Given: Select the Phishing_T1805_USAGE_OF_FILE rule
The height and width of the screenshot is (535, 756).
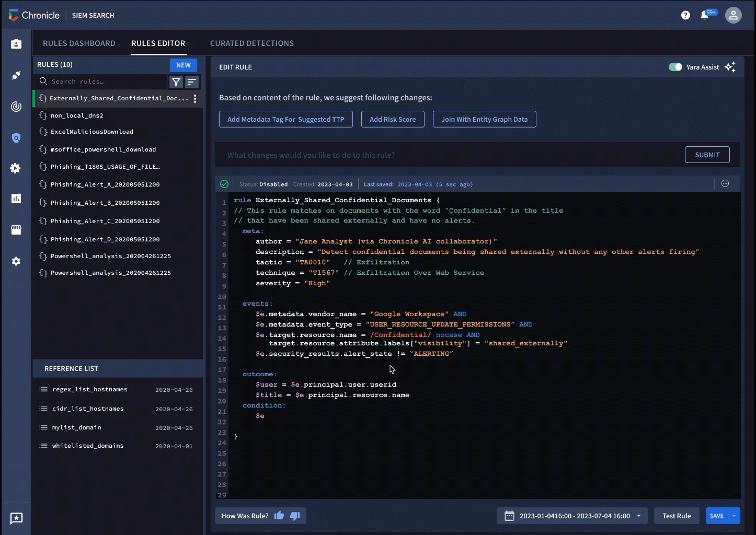Looking at the screenshot, I should 118,167.
